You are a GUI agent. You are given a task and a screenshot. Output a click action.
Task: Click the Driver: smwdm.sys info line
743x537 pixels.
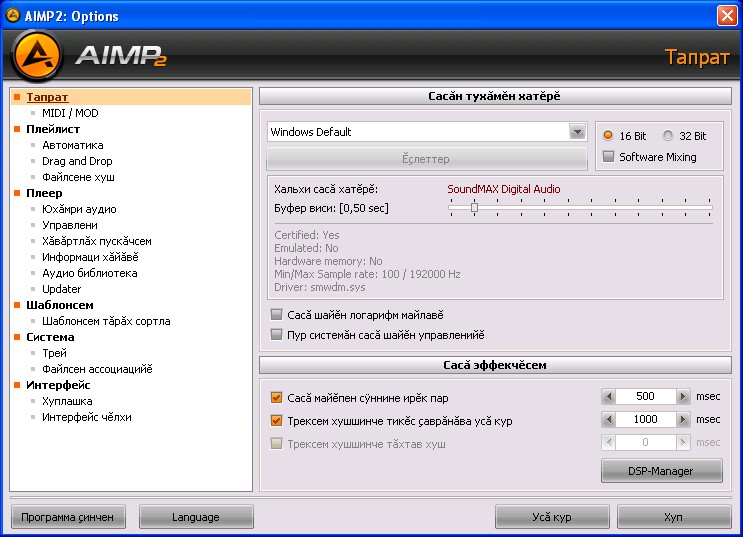pyautogui.click(x=320, y=287)
